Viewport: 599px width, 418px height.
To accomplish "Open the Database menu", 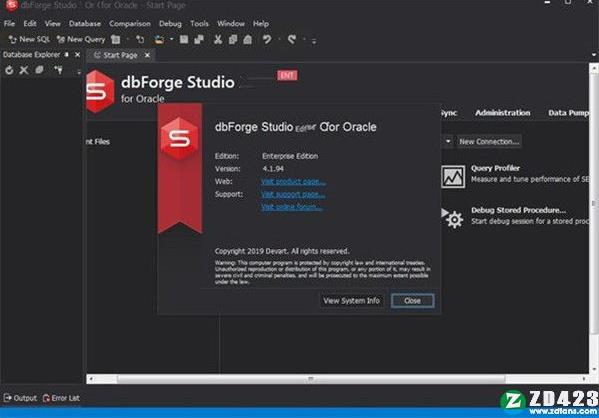I will [x=85, y=24].
